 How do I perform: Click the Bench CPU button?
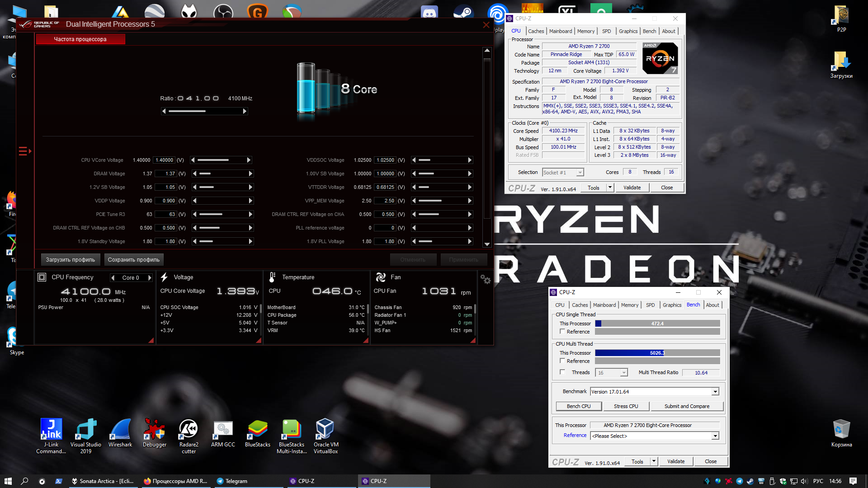pyautogui.click(x=579, y=406)
